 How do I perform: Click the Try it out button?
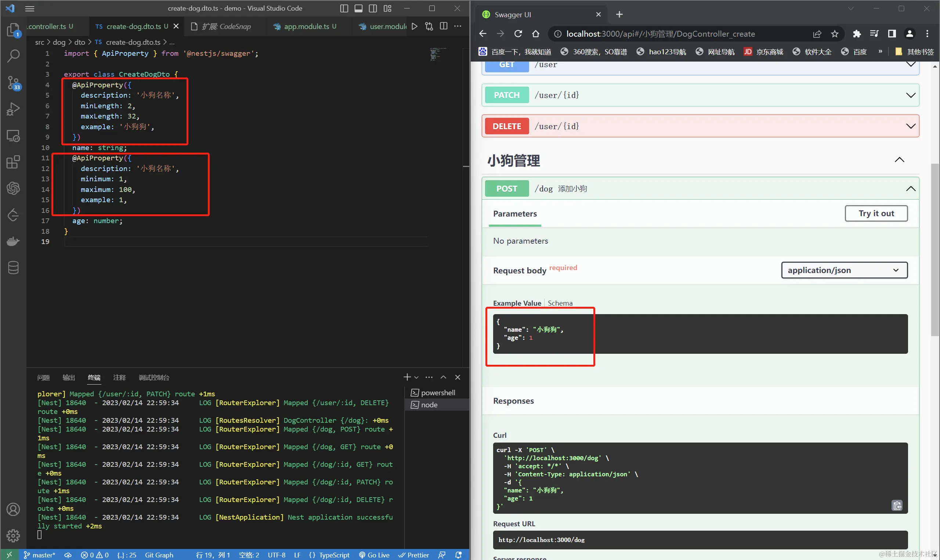(x=876, y=214)
